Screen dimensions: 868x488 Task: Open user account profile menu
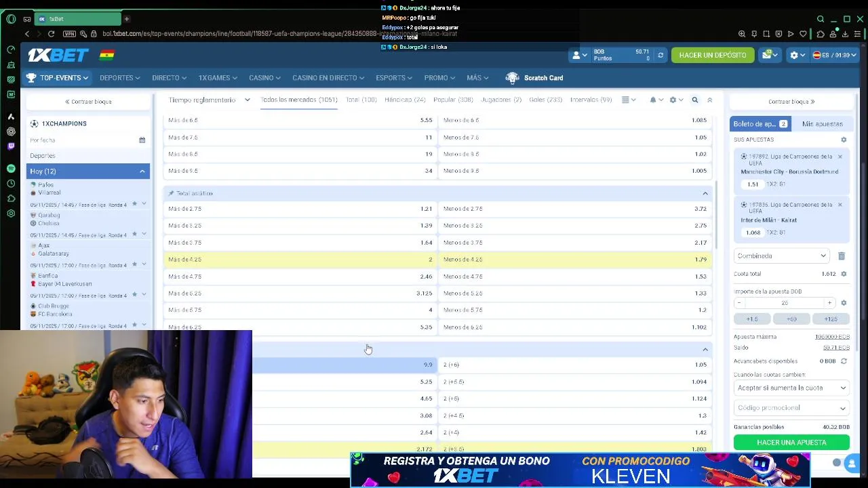579,55
